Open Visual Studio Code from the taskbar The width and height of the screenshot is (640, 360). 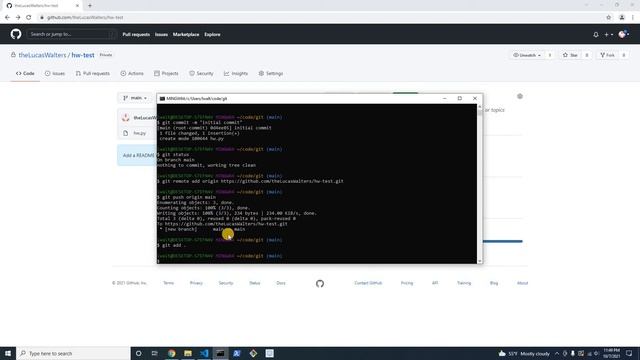click(204, 353)
